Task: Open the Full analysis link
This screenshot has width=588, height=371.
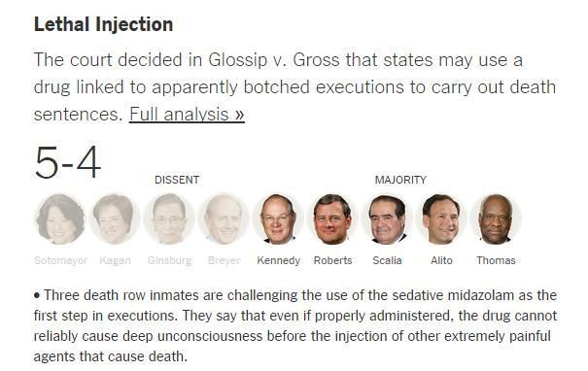Action: 187,115
